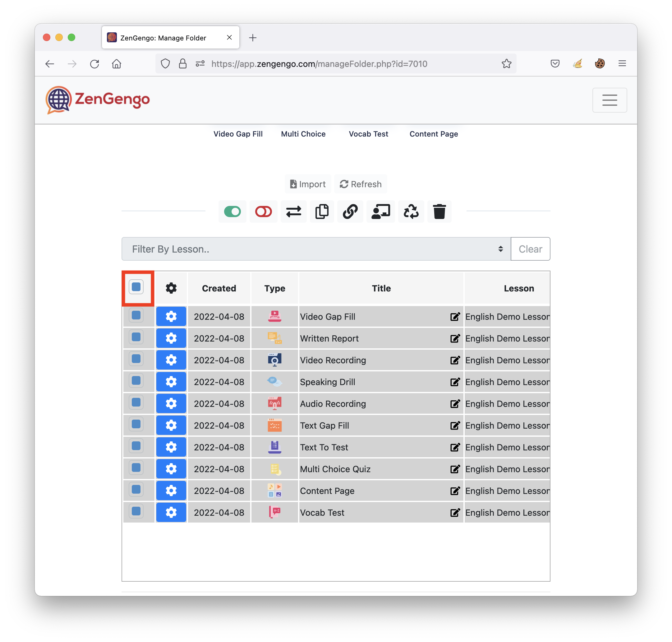Select the Multi Choice menu item

[x=303, y=134]
